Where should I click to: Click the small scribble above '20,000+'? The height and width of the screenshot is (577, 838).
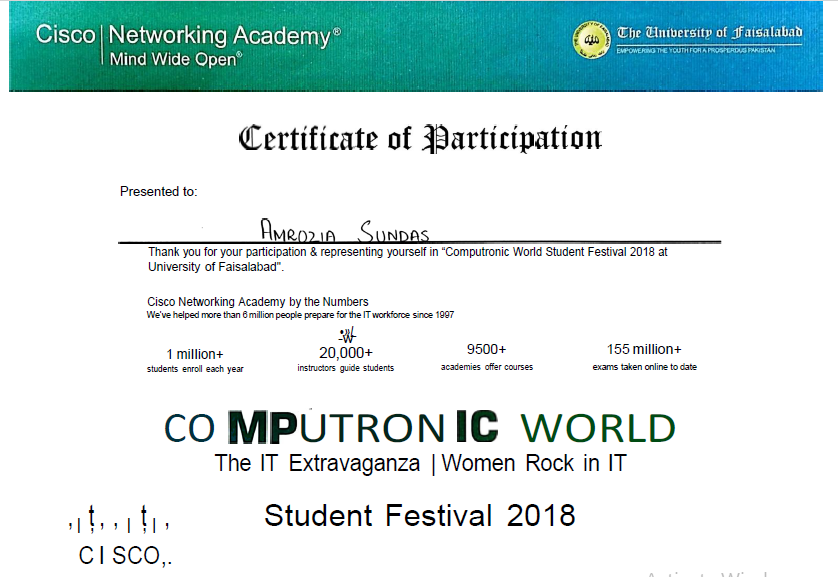pos(347,336)
